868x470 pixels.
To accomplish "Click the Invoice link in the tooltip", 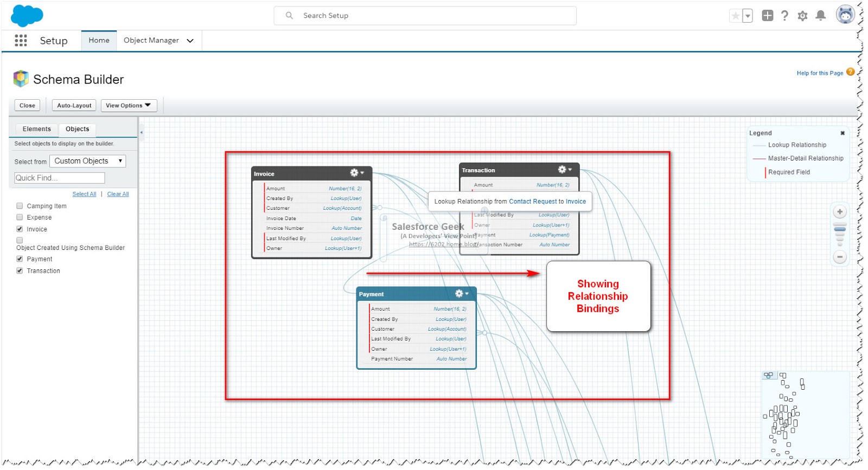I will 576,202.
